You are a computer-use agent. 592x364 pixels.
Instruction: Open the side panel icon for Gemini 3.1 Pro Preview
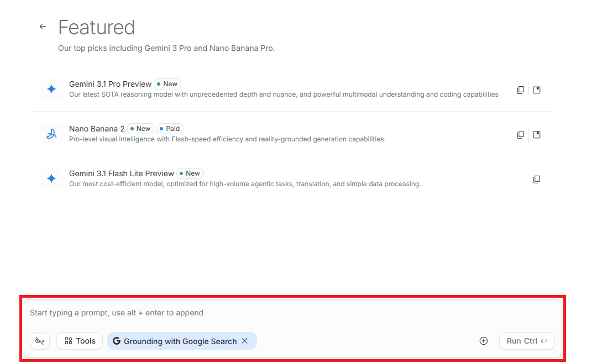pyautogui.click(x=537, y=90)
